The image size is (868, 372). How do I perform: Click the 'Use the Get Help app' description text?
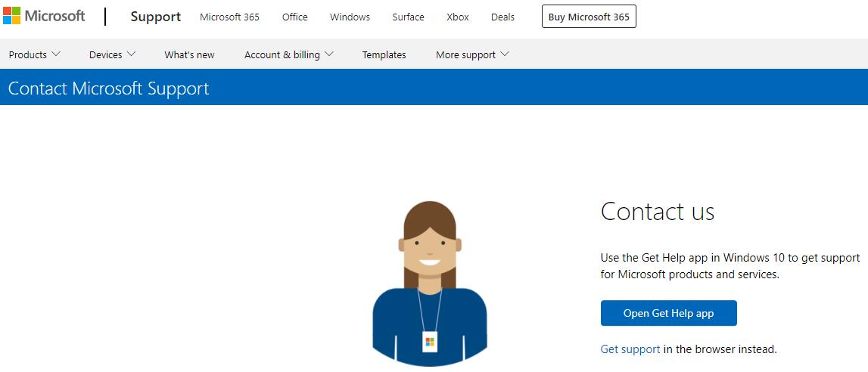pos(730,266)
